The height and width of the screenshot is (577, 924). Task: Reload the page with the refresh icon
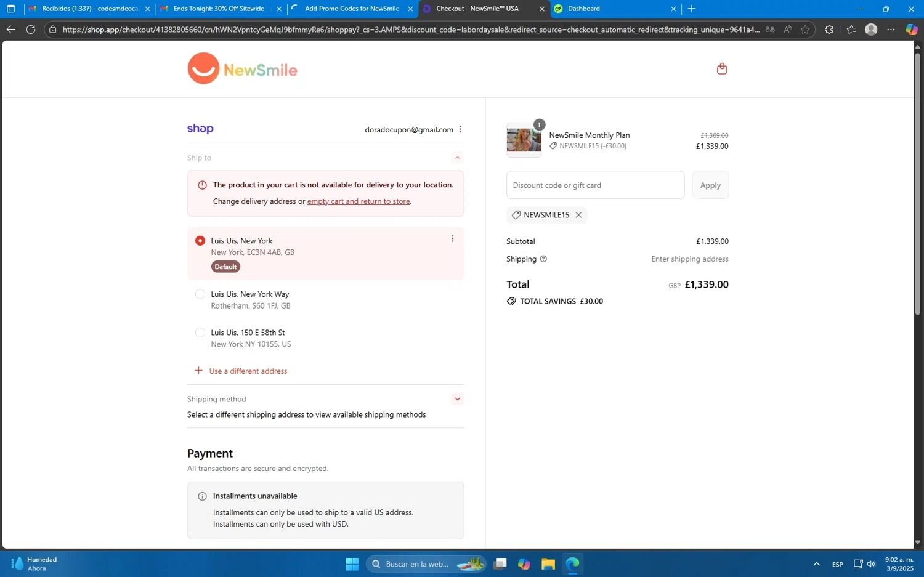(31, 30)
